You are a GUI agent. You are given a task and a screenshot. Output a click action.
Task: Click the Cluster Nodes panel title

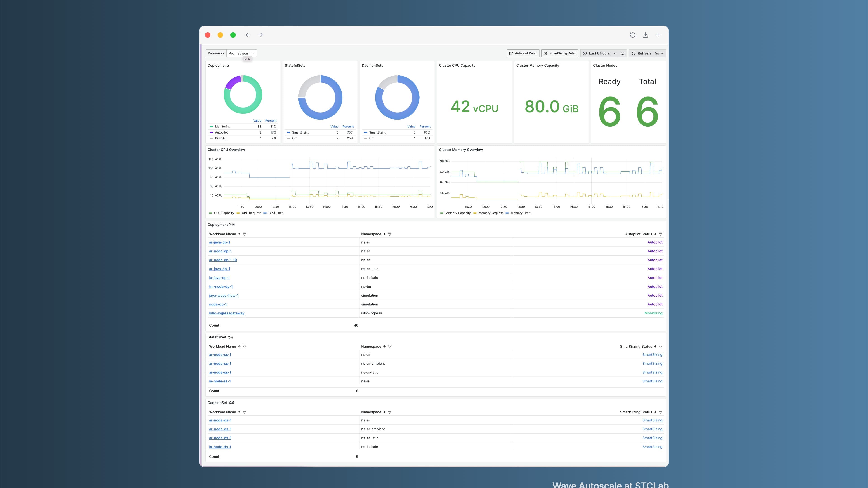(605, 65)
